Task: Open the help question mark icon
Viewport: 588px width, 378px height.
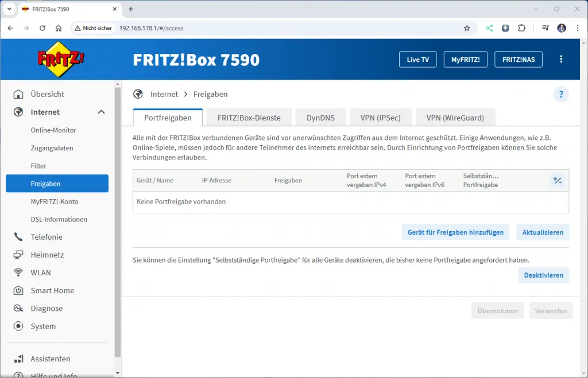Action: pyautogui.click(x=561, y=95)
